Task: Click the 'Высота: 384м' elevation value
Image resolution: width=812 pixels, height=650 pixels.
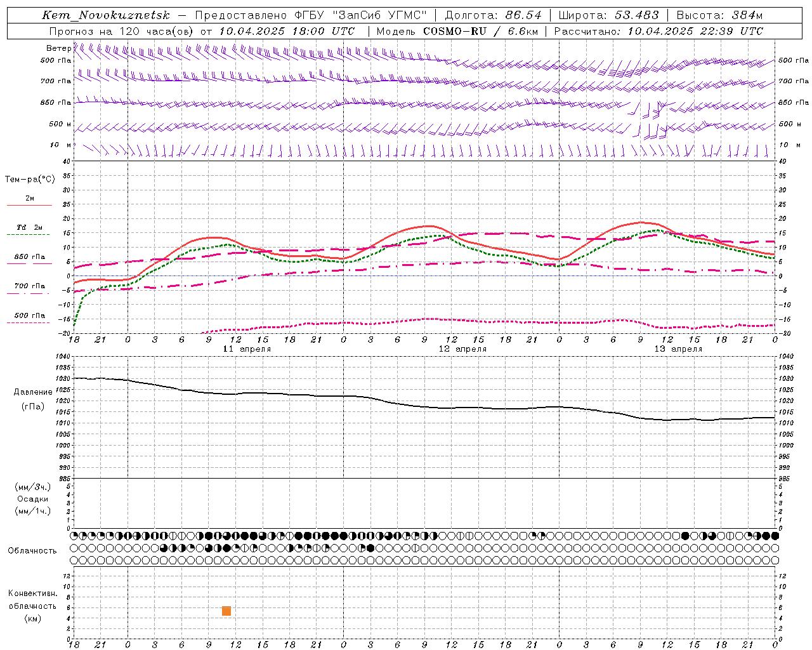Action: click(x=719, y=15)
